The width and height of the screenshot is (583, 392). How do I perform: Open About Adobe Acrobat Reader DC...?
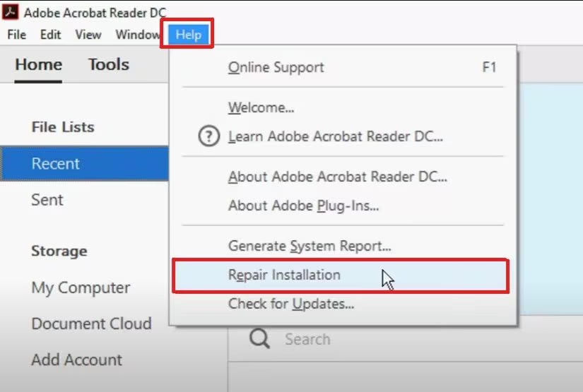(343, 177)
